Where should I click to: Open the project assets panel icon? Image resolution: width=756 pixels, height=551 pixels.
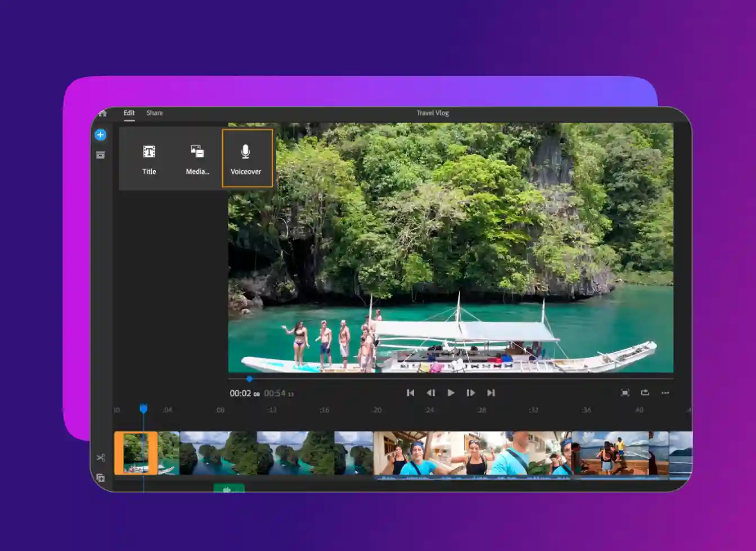click(101, 155)
